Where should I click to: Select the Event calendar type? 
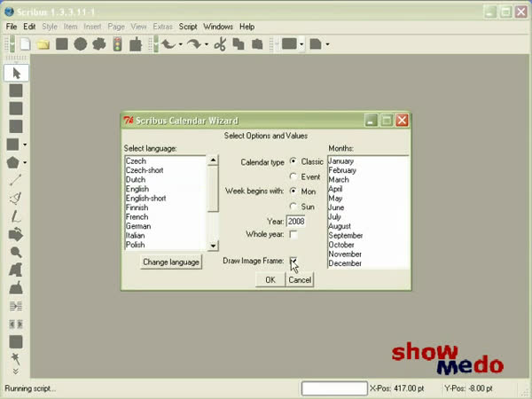[x=293, y=176]
